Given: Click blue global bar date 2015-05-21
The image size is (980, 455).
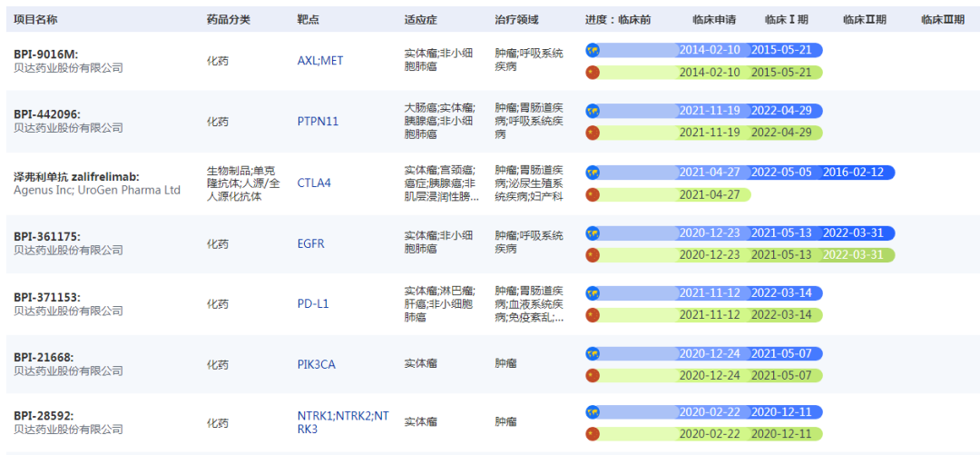Looking at the screenshot, I should pos(781,50).
